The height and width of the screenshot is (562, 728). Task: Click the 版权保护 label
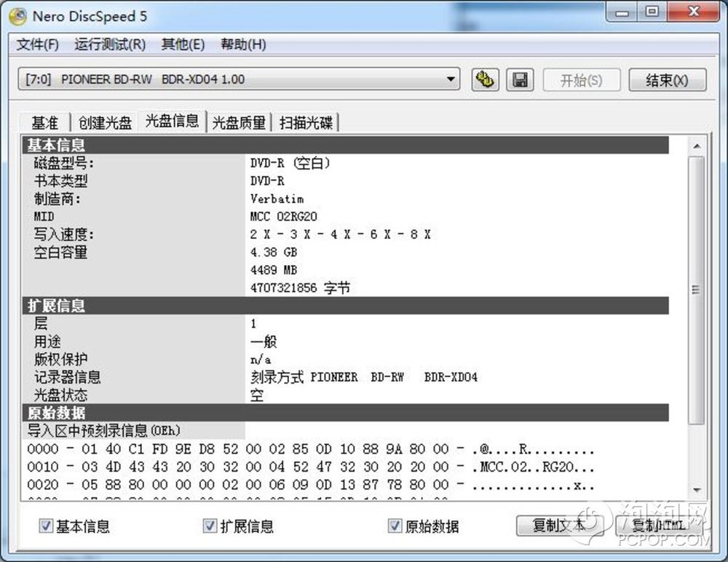click(60, 359)
